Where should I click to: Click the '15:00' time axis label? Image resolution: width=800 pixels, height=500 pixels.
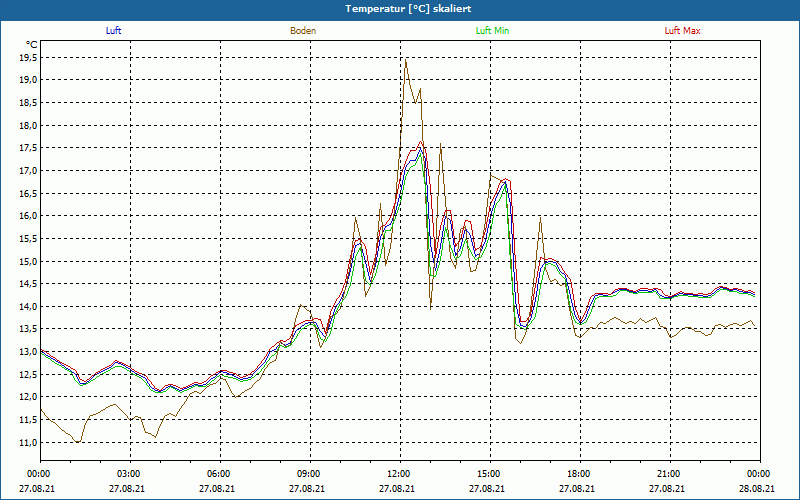(x=490, y=474)
